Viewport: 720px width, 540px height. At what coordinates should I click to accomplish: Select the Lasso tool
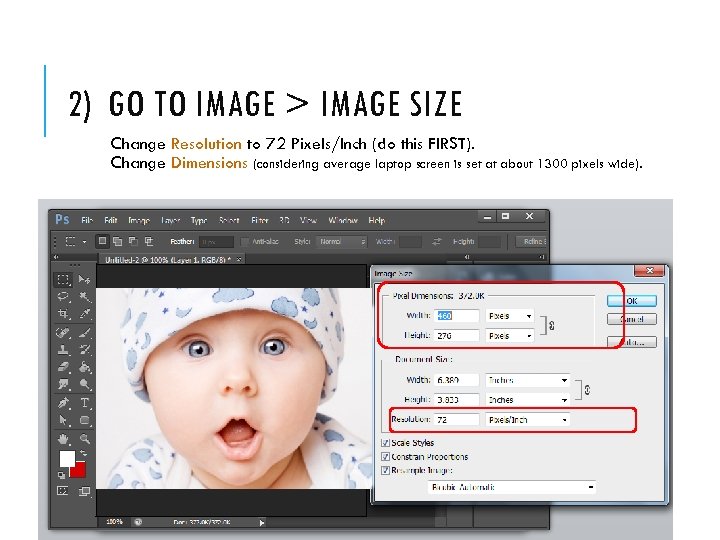click(63, 297)
